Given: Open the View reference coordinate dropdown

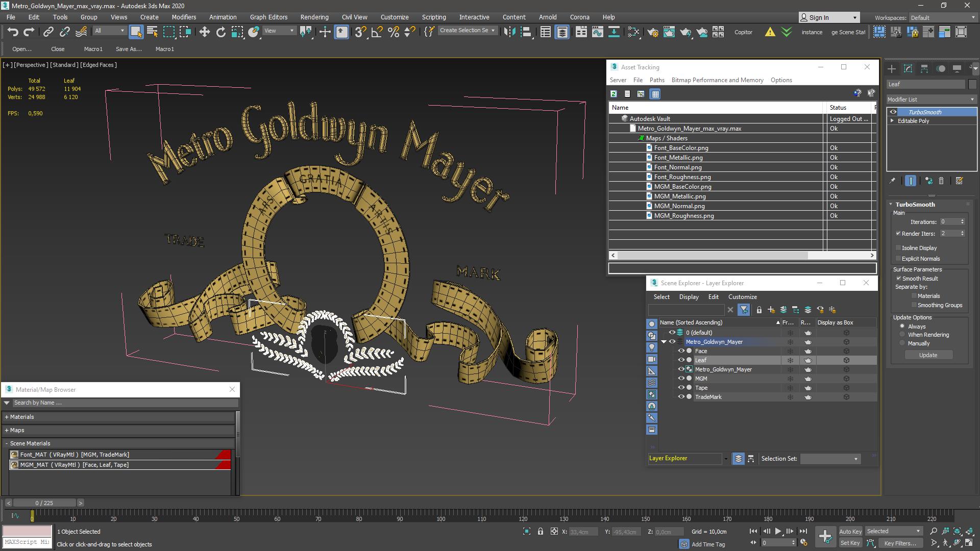Looking at the screenshot, I should coord(279,31).
